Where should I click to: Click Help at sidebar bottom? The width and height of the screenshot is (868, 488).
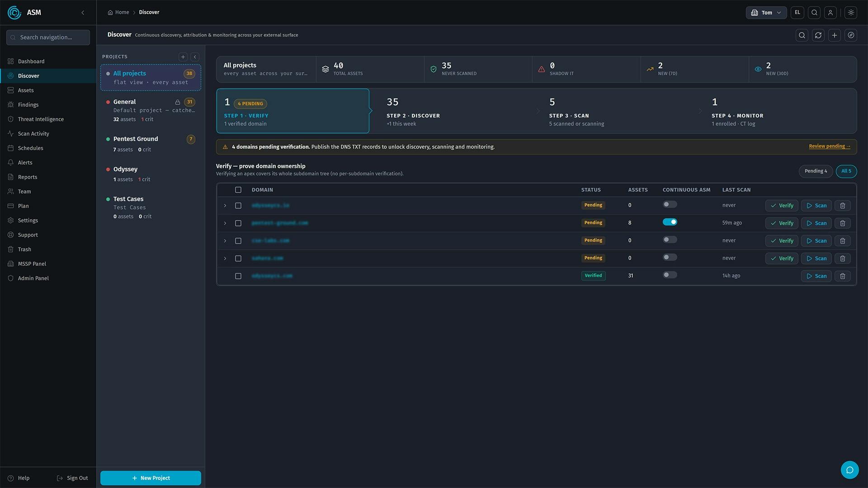click(19, 478)
